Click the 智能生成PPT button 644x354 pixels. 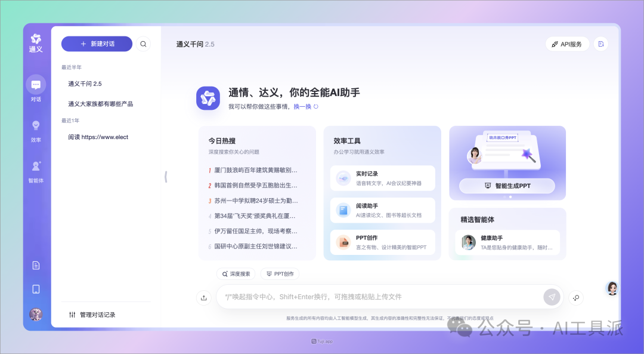point(507,186)
